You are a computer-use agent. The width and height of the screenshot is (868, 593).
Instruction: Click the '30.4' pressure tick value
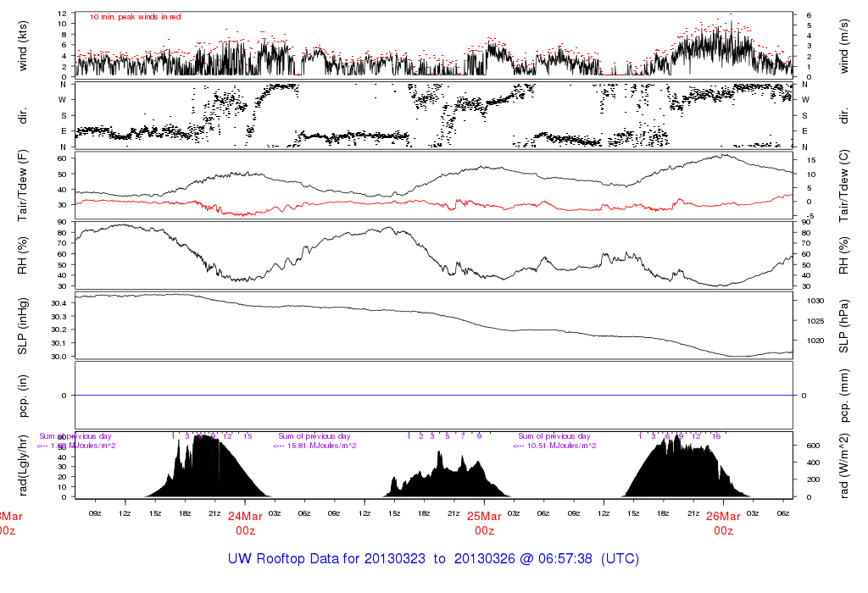point(58,303)
